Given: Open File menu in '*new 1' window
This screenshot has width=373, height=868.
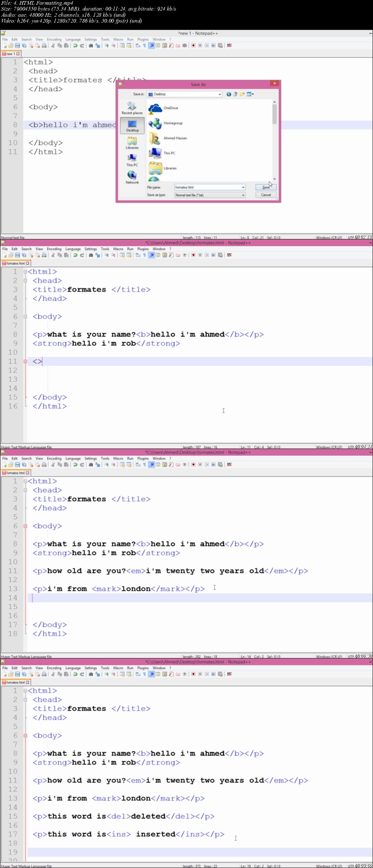Looking at the screenshot, I should click(x=5, y=39).
